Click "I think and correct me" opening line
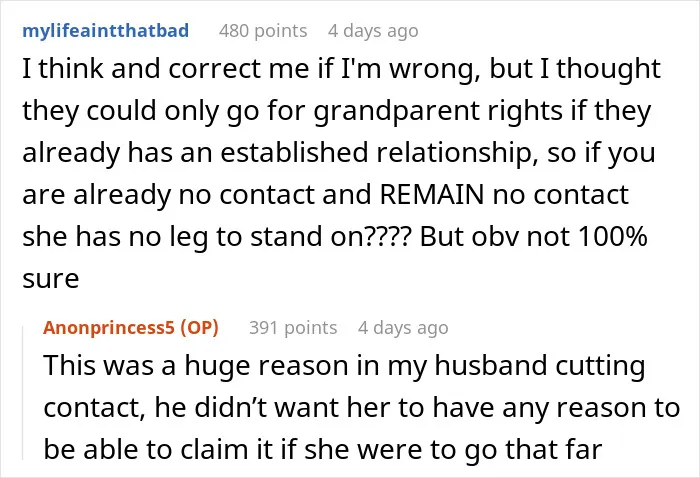Screen dimensions: 700x478 pyautogui.click(x=166, y=68)
